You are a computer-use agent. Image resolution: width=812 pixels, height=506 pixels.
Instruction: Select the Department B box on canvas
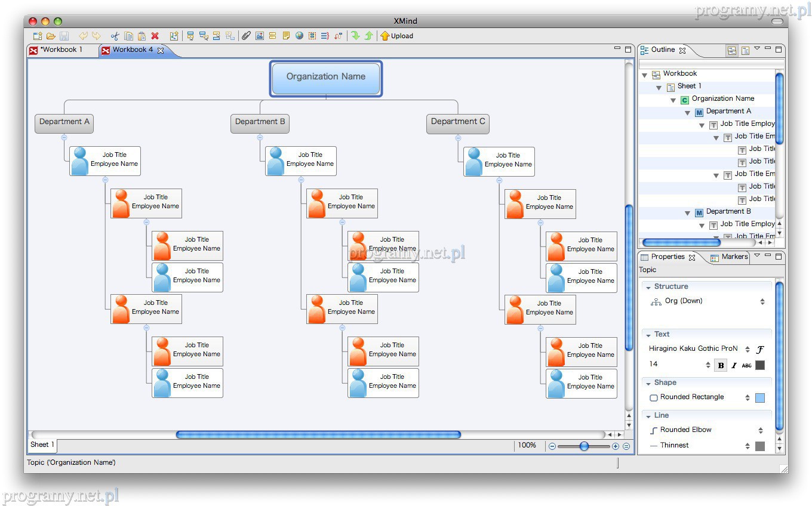coord(260,122)
